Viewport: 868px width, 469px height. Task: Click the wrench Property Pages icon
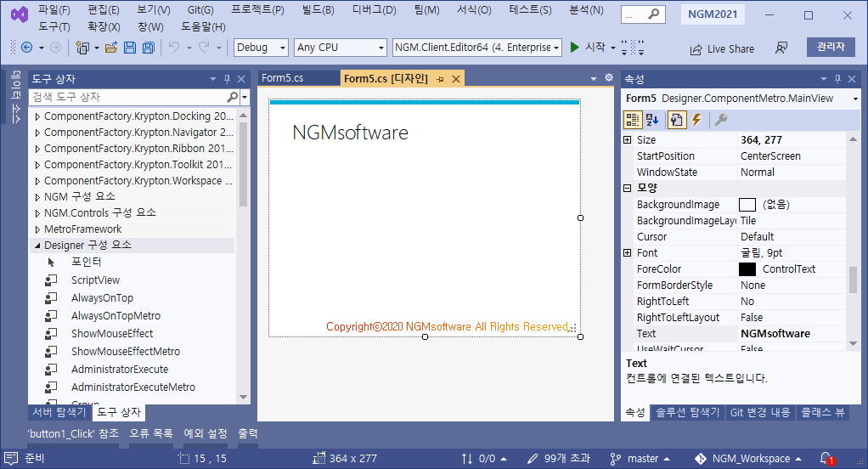(x=721, y=120)
